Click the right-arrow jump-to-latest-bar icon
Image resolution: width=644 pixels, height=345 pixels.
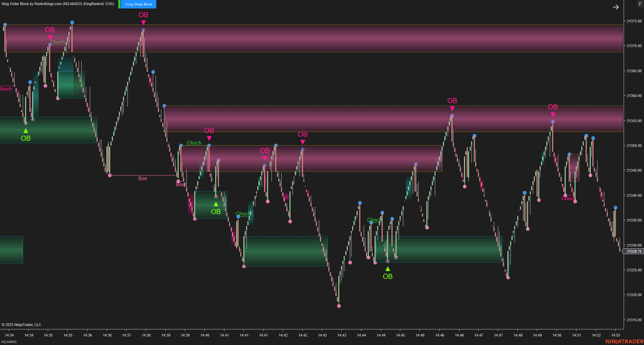pyautogui.click(x=616, y=7)
